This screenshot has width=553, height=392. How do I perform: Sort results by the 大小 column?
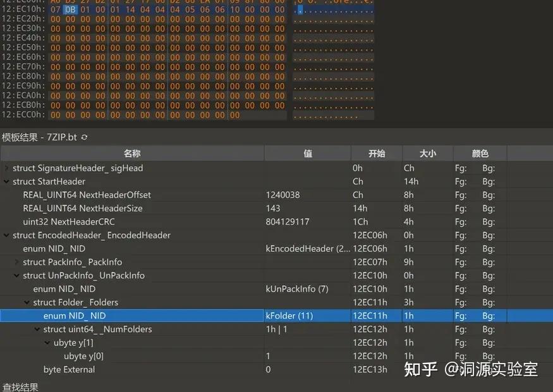tap(426, 153)
